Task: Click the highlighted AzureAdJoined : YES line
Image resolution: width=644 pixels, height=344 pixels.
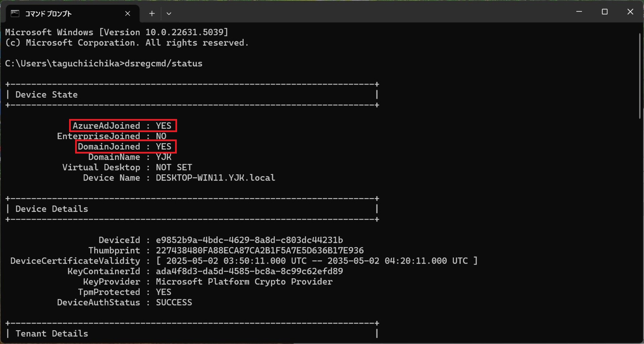Action: pos(123,126)
